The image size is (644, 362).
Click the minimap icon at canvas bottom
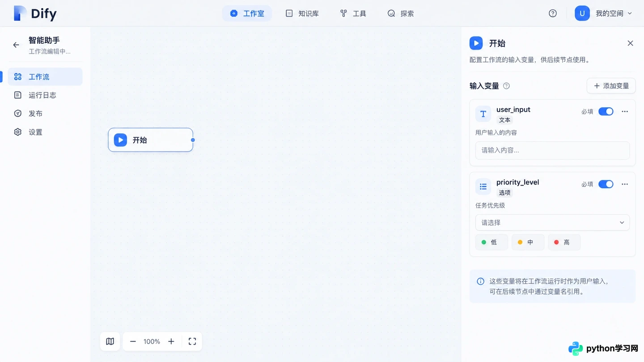[110, 341]
